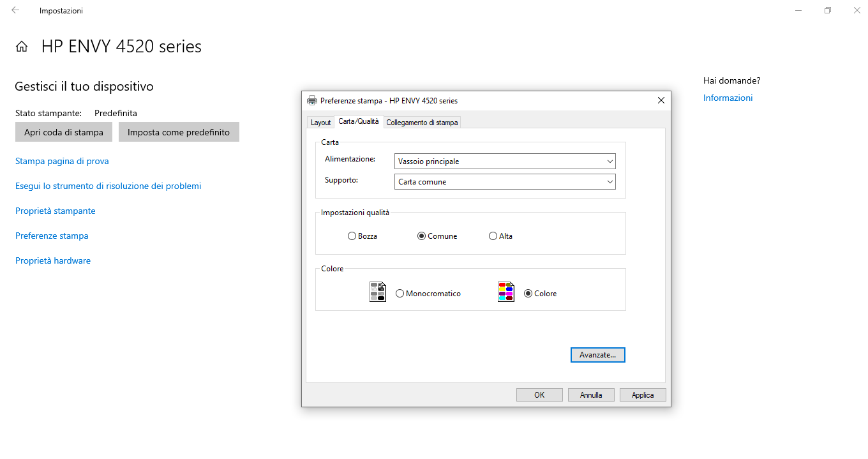Click the monochromatic document preview icon

tap(378, 292)
